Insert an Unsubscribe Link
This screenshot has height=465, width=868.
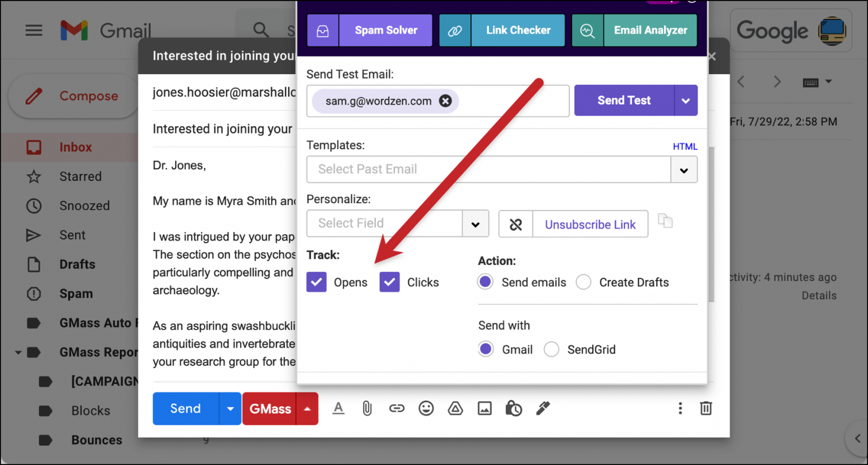590,224
